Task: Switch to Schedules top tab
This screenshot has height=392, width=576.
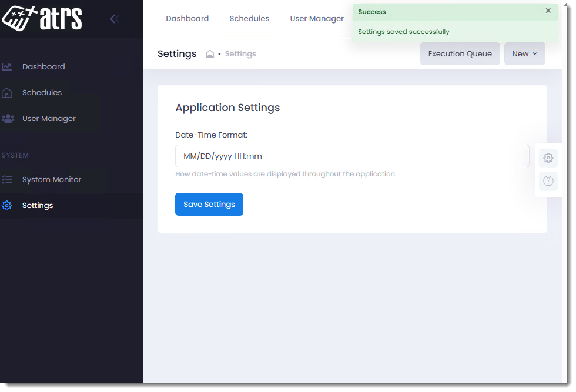Action: [x=249, y=19]
